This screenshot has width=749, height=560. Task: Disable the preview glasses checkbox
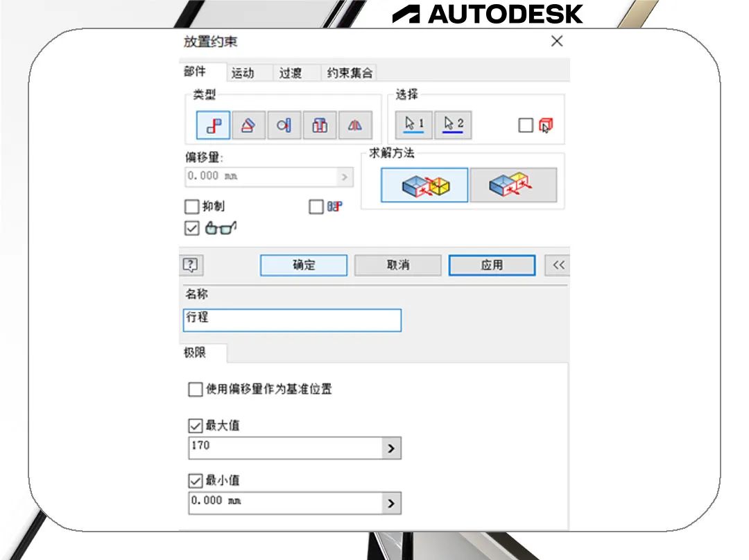(191, 228)
